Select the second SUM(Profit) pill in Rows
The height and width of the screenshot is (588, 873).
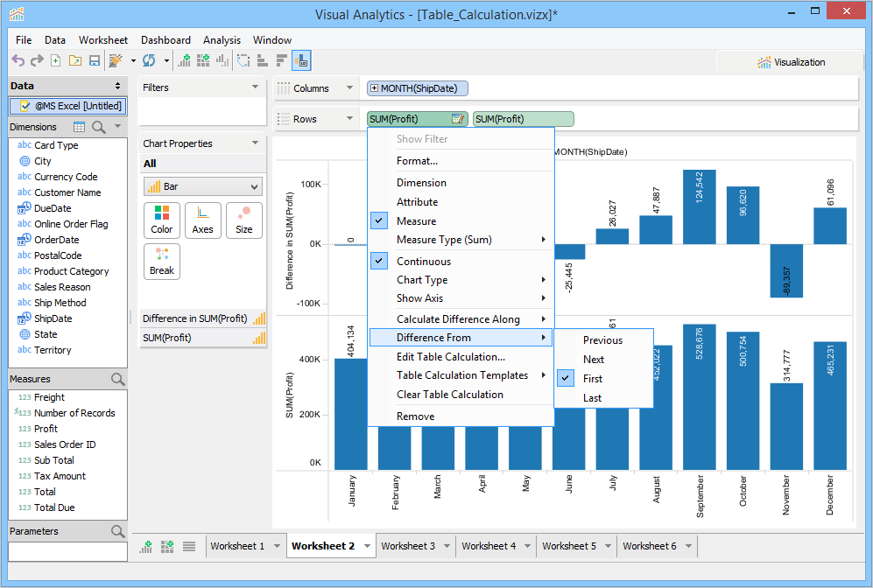(524, 119)
